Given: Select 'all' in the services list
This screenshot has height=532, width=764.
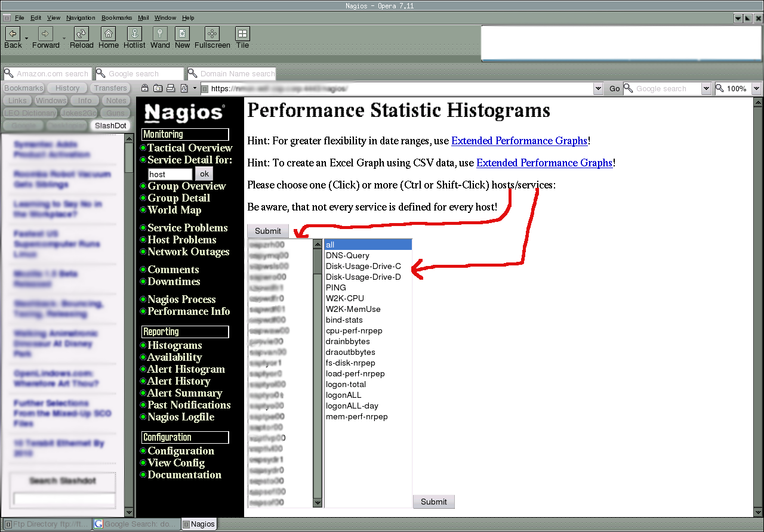Looking at the screenshot, I should pyautogui.click(x=368, y=245).
